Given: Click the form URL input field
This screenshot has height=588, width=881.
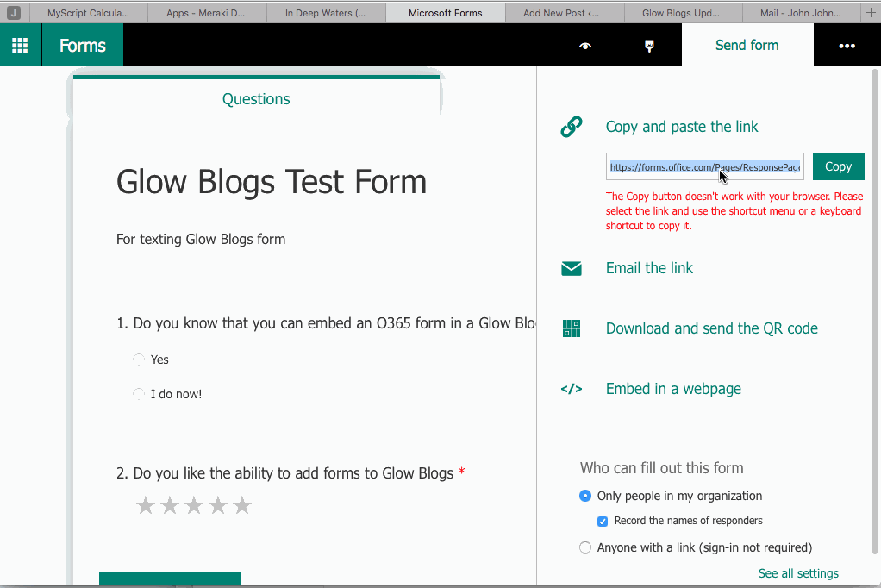Looking at the screenshot, I should (x=704, y=166).
